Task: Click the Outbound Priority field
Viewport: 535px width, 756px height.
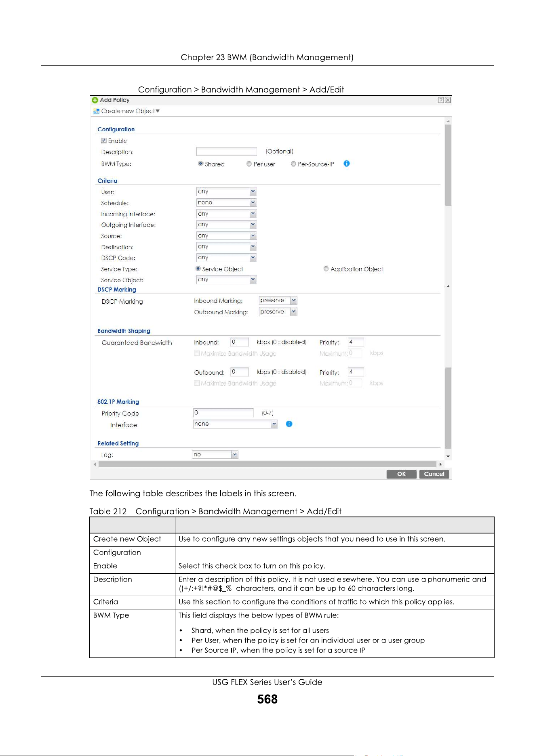Action: 356,372
